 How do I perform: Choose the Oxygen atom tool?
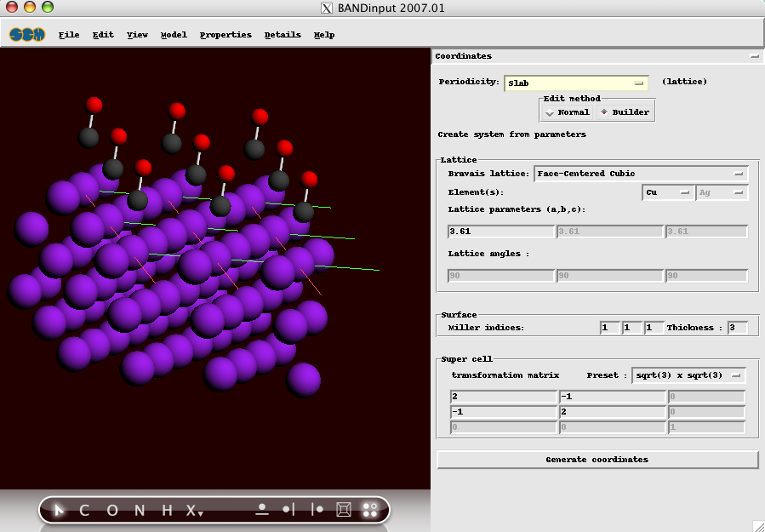[x=112, y=510]
